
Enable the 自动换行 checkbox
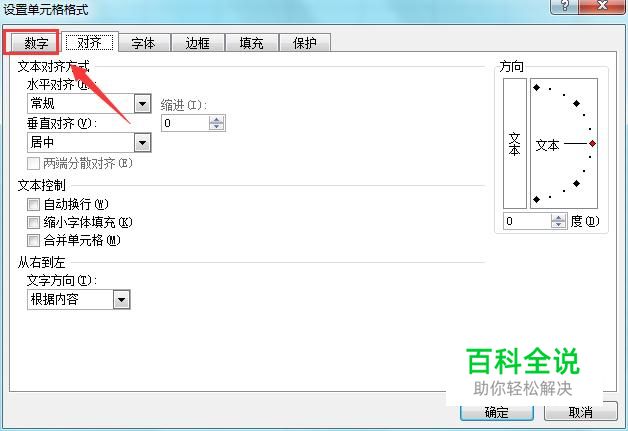coord(33,204)
